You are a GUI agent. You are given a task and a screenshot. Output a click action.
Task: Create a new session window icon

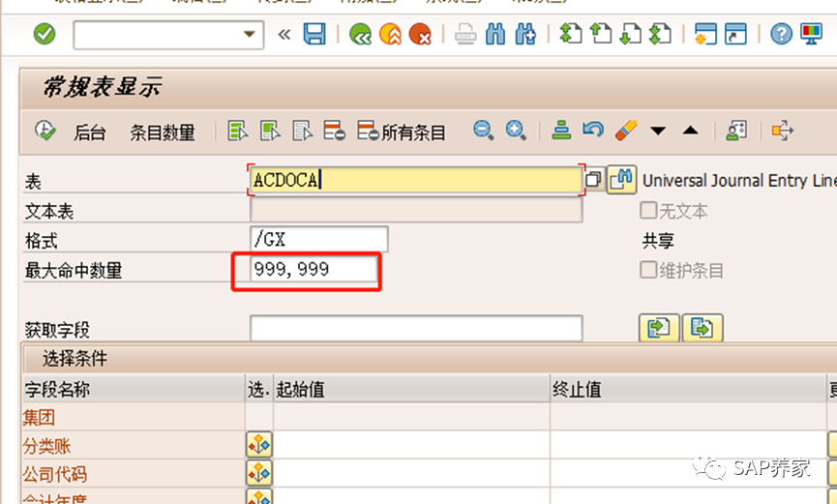click(x=705, y=34)
